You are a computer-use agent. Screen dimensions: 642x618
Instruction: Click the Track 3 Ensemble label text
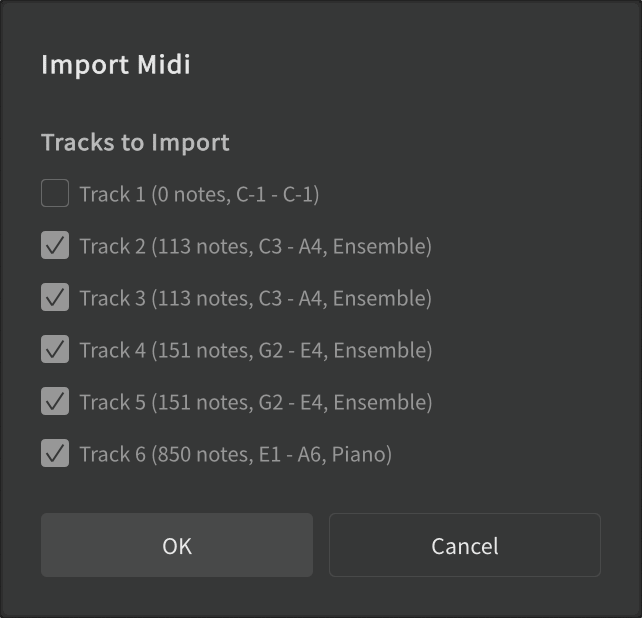pos(255,298)
